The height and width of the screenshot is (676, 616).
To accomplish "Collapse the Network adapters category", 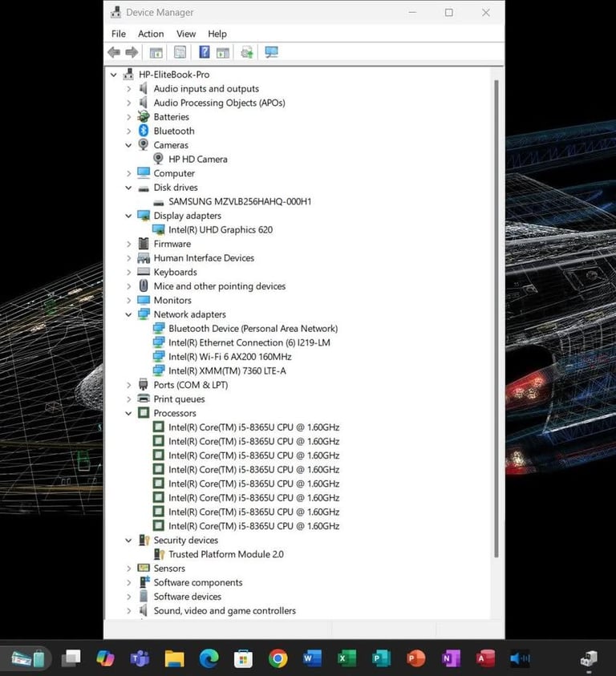I will point(128,314).
